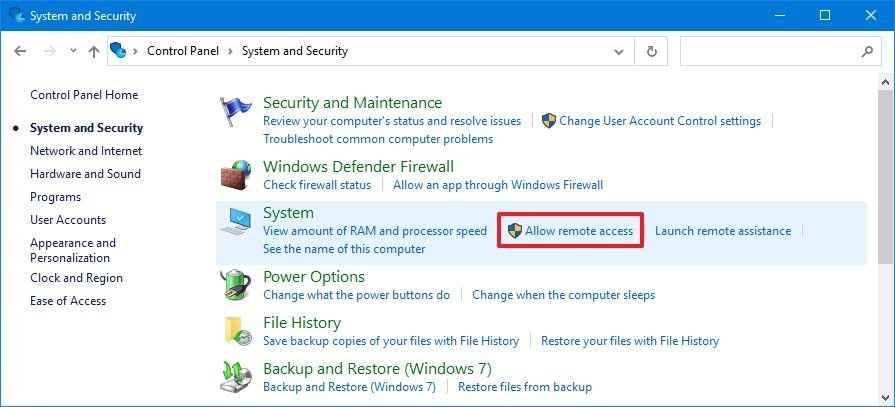This screenshot has height=407, width=895.
Task: Open Network and Internet category
Action: pyautogui.click(x=86, y=151)
